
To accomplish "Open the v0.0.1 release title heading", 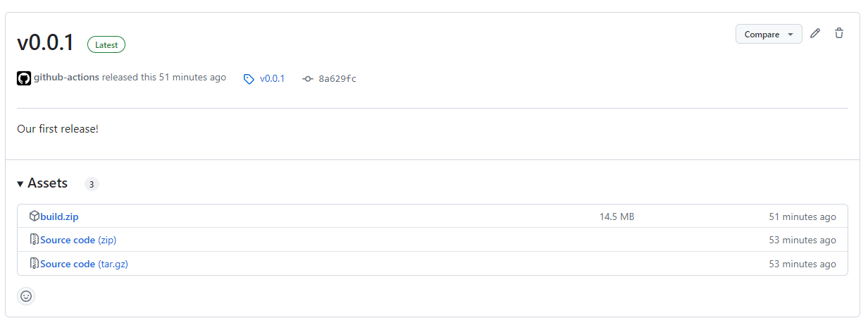I will point(45,43).
